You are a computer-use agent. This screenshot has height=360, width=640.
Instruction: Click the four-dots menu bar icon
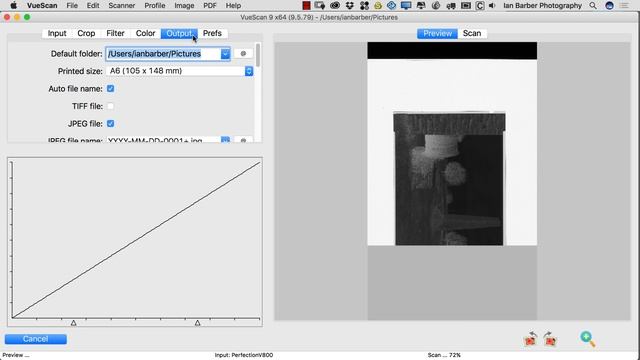click(364, 6)
